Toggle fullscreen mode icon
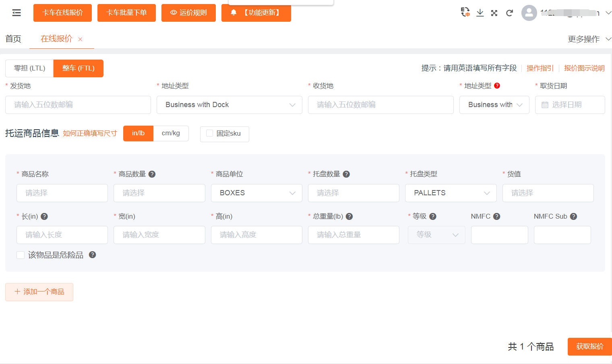This screenshot has width=612, height=364. pos(494,13)
